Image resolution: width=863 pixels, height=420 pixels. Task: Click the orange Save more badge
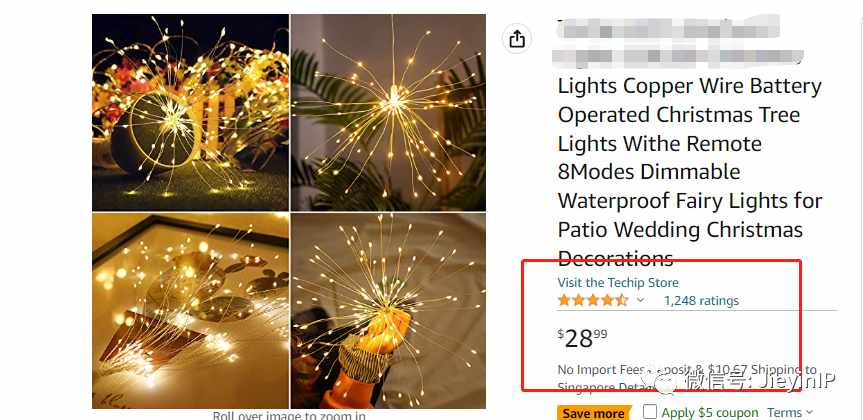[594, 413]
